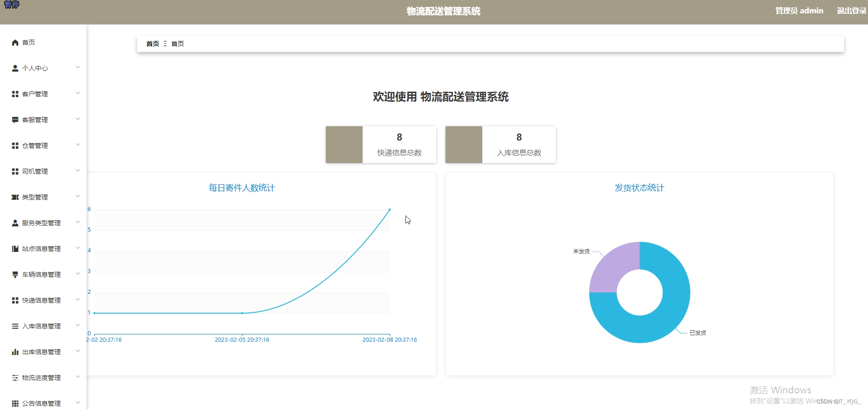Click the grid icon for 公告信息管理
Screen dimensions: 868x409
pyautogui.click(x=15, y=403)
